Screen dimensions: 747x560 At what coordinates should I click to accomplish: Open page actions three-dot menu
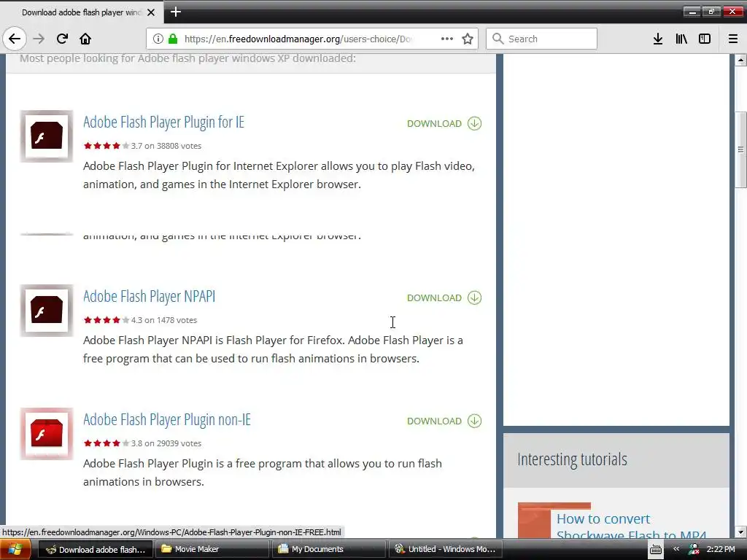point(447,39)
